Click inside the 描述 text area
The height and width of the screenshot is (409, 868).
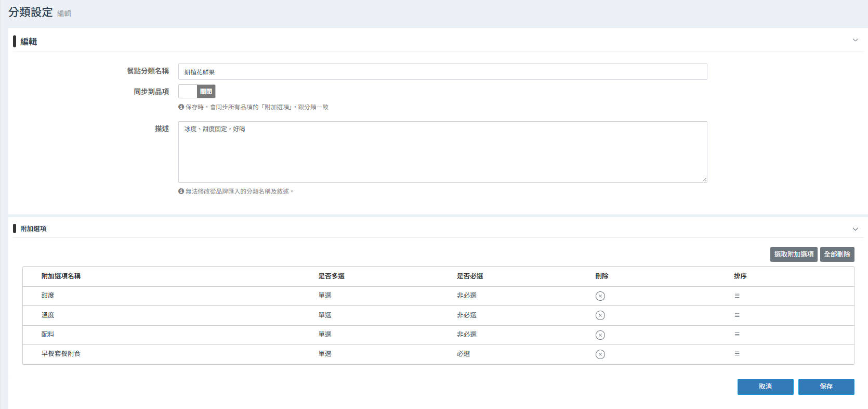pos(442,152)
